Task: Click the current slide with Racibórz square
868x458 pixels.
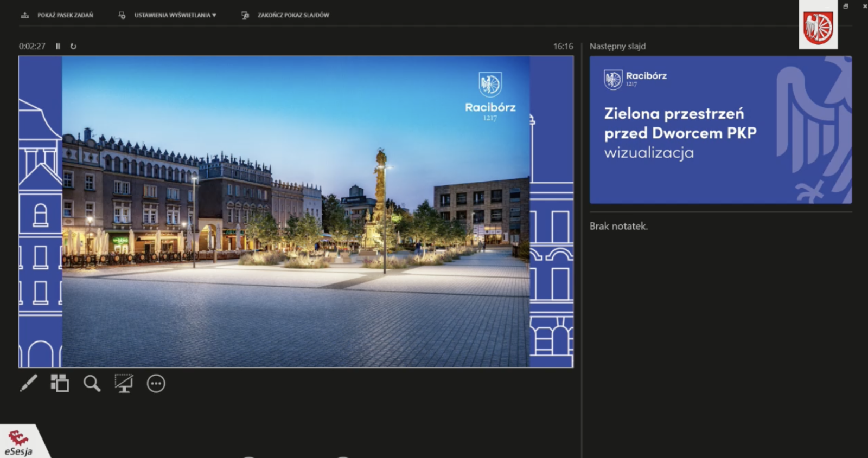Action: coord(296,212)
